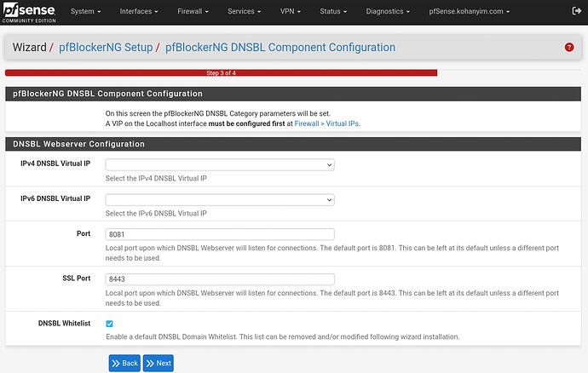
Task: Uncheck the DNSBL Whitelist checkbox
Action: pos(109,324)
